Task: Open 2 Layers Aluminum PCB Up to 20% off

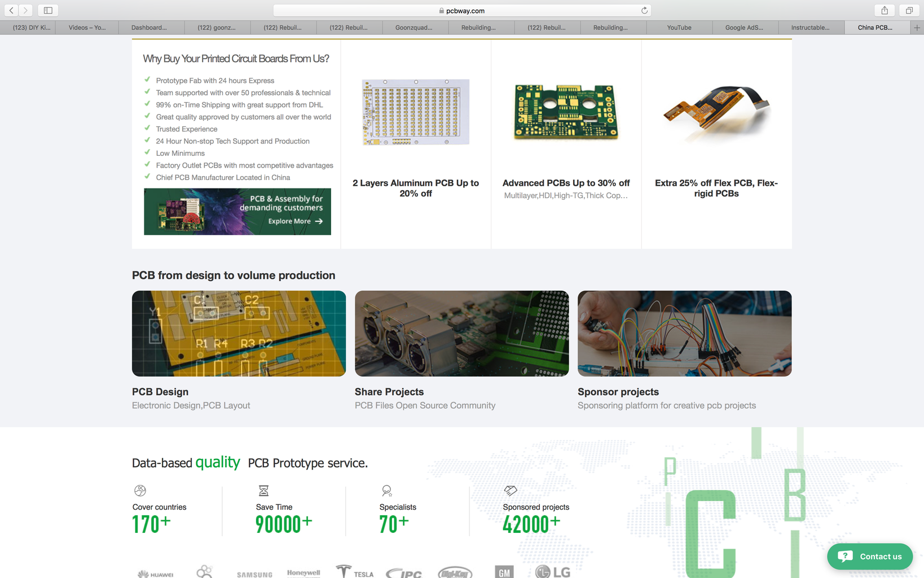Action: [416, 188]
